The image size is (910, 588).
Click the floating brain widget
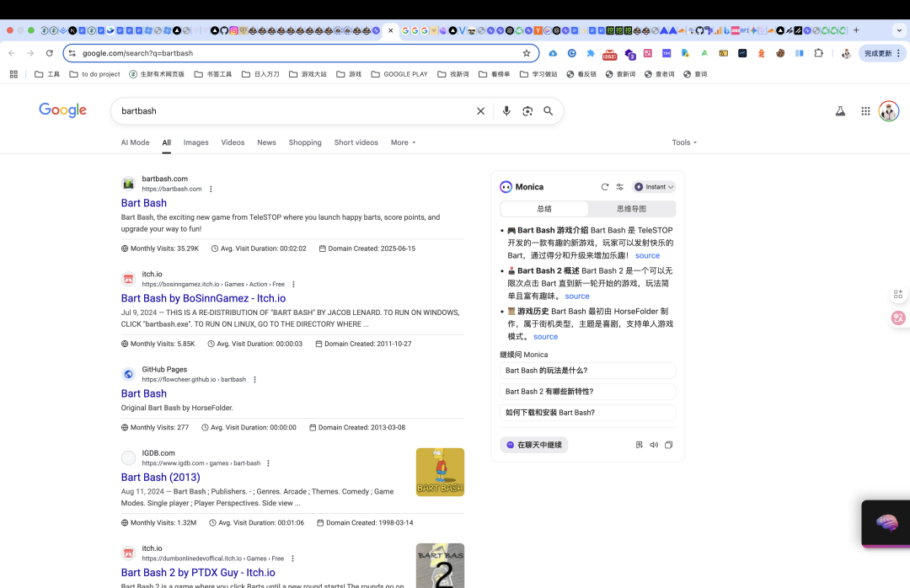coord(886,522)
